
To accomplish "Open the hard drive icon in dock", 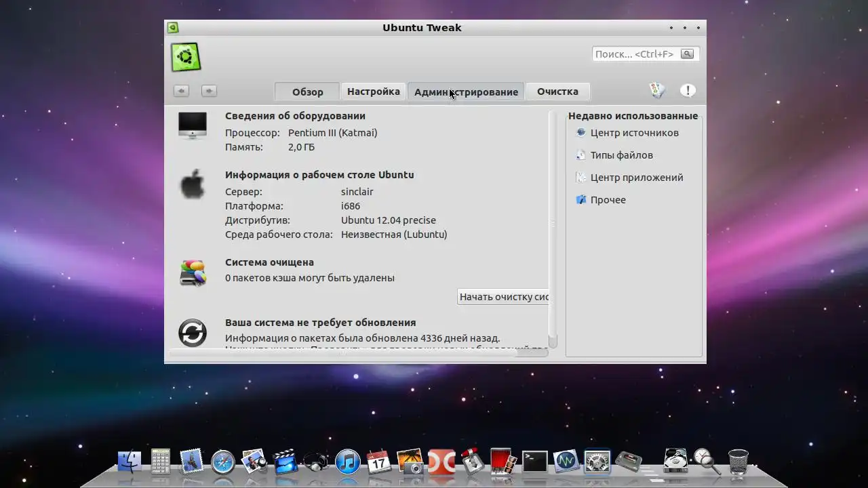I will pos(675,461).
